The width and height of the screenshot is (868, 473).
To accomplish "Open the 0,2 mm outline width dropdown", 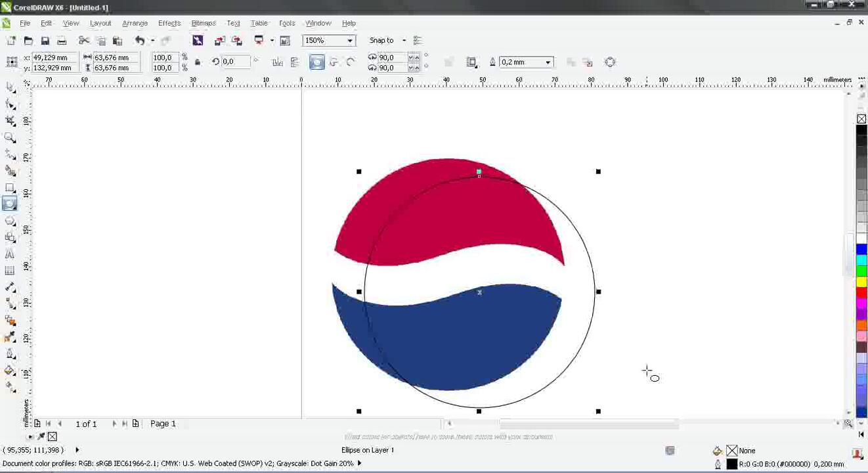I will click(x=548, y=62).
